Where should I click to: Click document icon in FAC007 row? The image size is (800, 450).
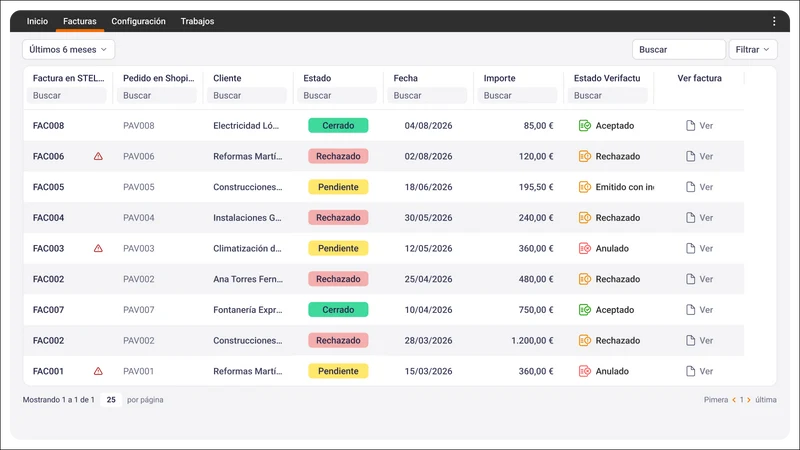(x=690, y=310)
